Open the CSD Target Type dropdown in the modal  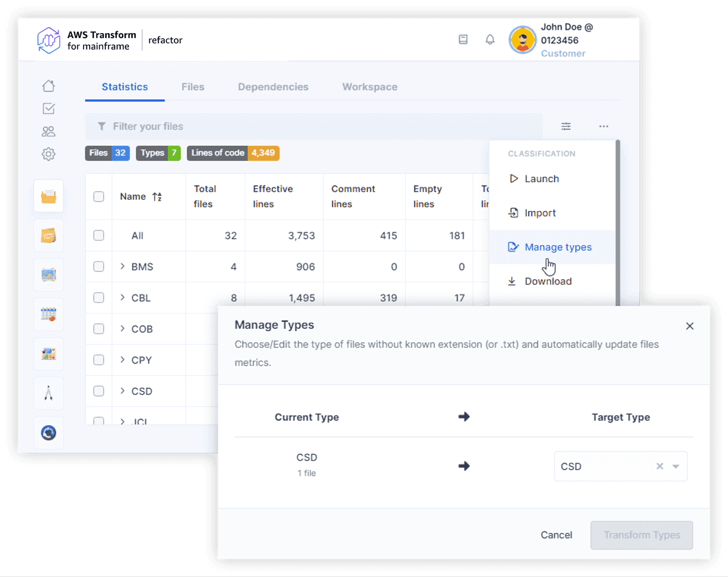point(675,467)
